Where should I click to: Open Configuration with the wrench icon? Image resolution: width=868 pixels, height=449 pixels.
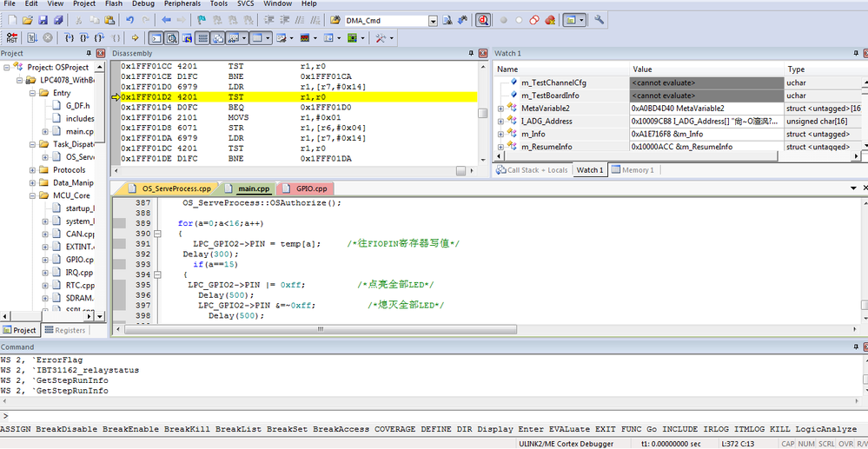599,21
